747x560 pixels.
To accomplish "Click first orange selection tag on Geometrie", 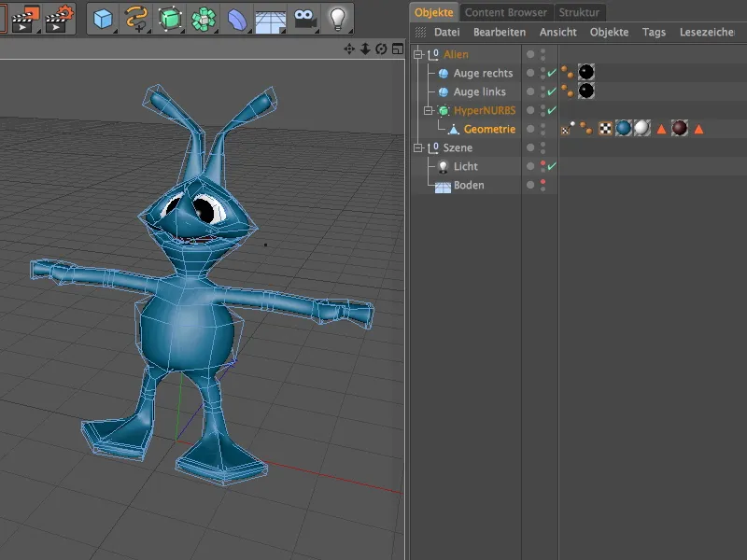I will 661,129.
